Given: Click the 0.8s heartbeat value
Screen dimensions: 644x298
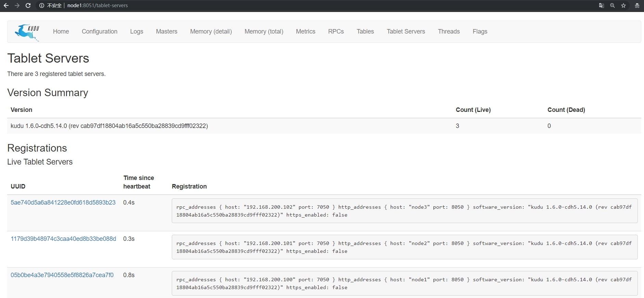Looking at the screenshot, I should coord(129,275).
